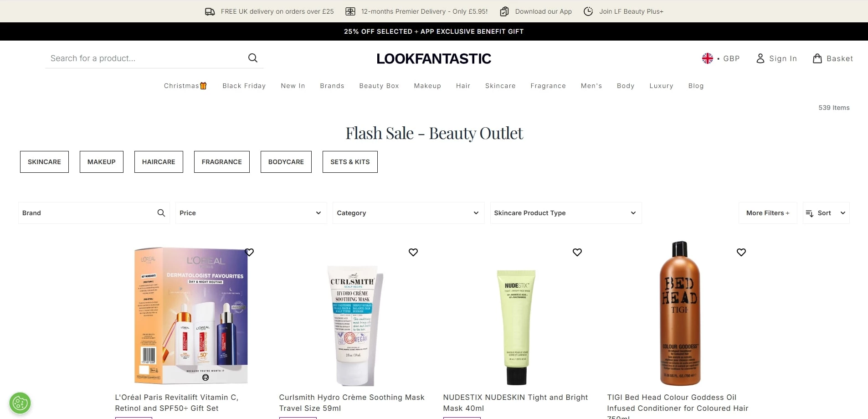Click the product search input field

[137, 58]
